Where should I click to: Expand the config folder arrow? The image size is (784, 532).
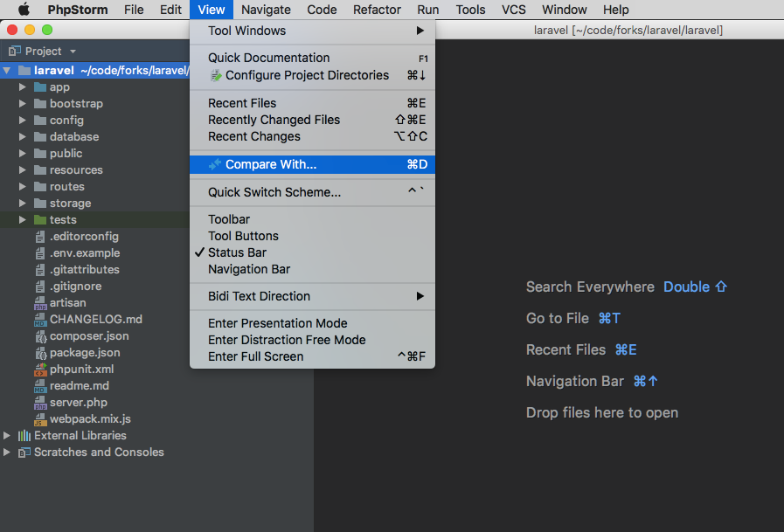point(22,120)
